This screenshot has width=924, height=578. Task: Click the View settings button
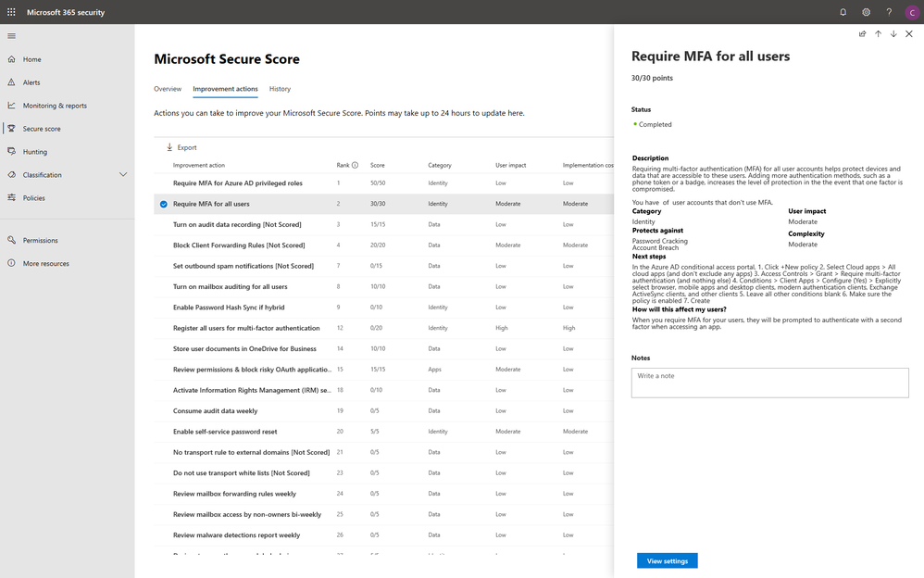click(x=667, y=561)
